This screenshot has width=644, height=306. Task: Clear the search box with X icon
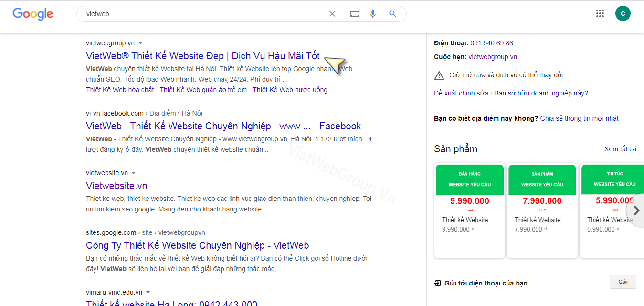pos(332,14)
